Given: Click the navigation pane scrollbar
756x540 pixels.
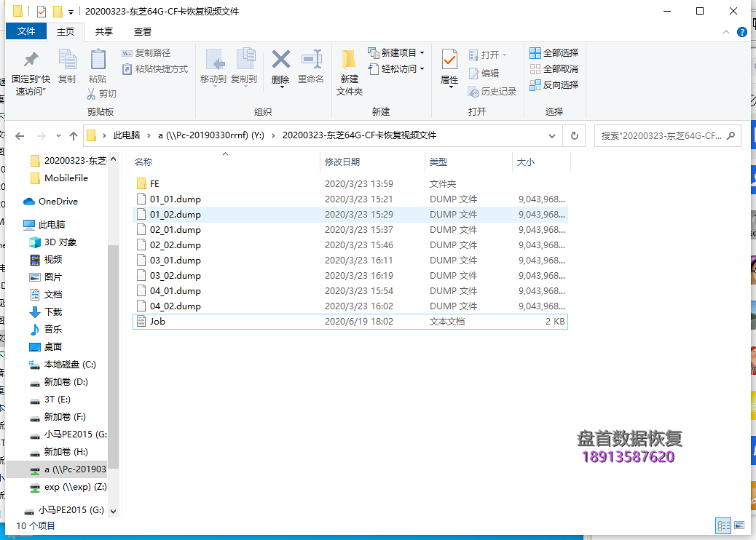Looking at the screenshot, I should coord(114,357).
